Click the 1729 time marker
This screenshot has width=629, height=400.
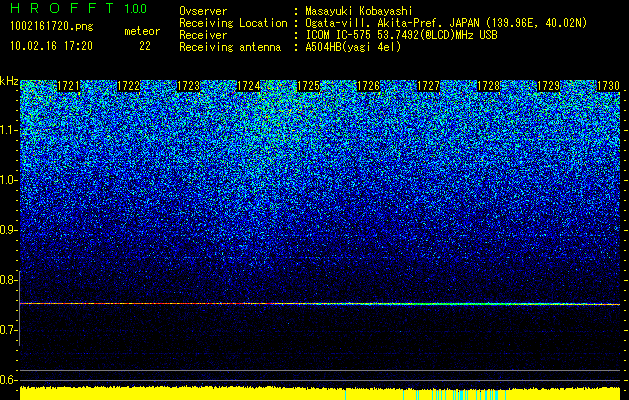548,86
